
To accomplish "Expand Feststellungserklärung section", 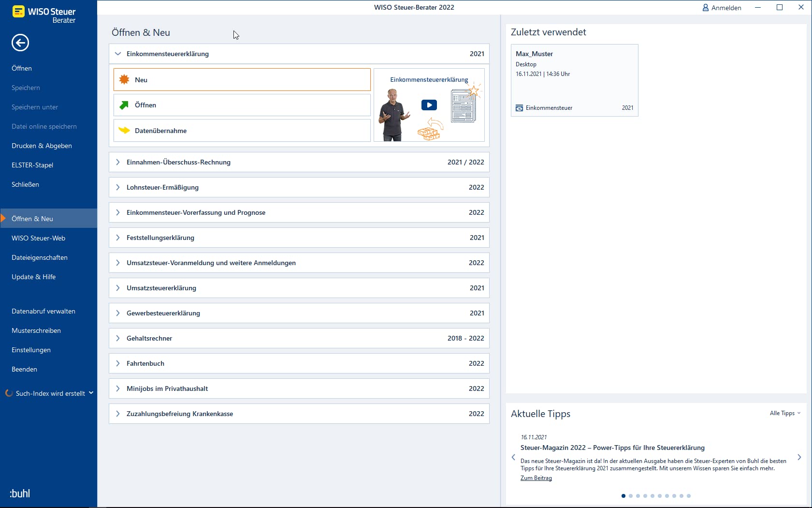I will pos(118,238).
